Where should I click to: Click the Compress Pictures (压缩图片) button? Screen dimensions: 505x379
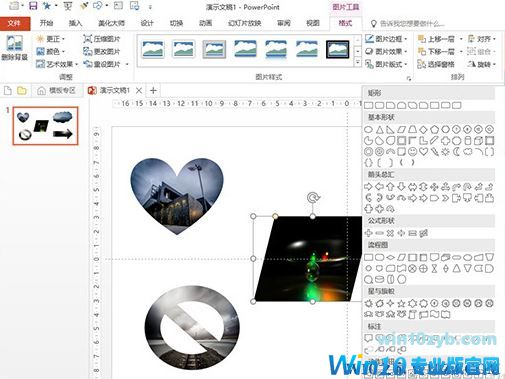point(101,39)
